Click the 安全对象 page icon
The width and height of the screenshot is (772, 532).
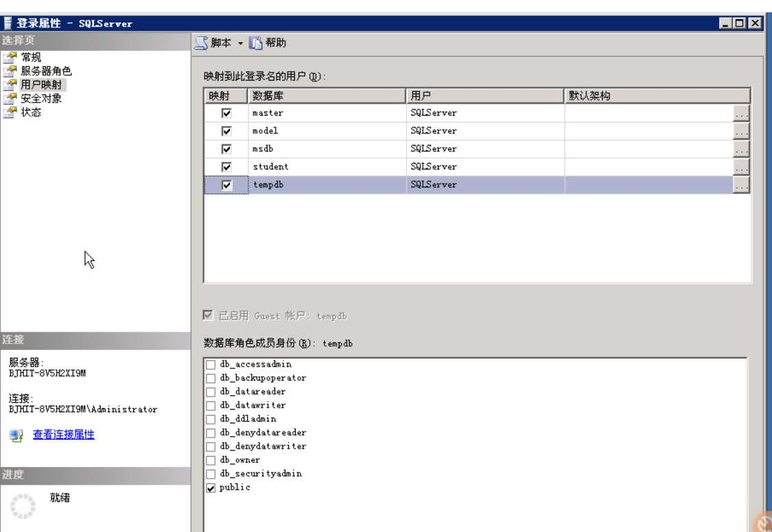click(x=10, y=99)
